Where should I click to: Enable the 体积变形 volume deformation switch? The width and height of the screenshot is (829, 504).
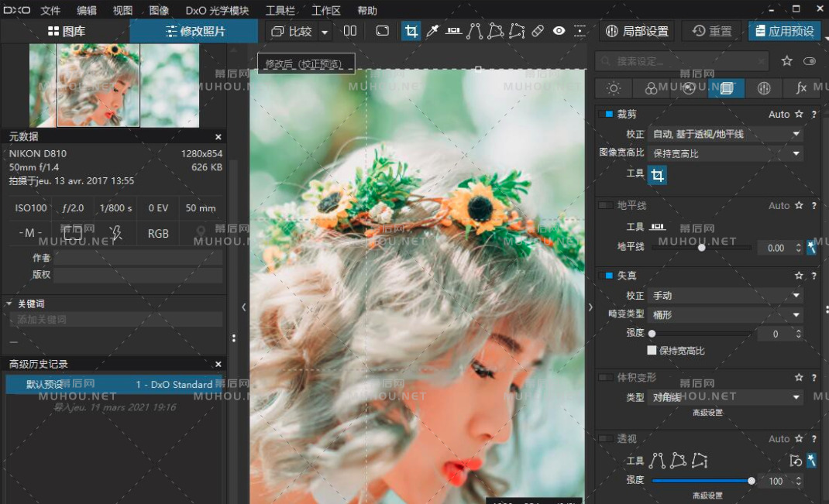(605, 377)
